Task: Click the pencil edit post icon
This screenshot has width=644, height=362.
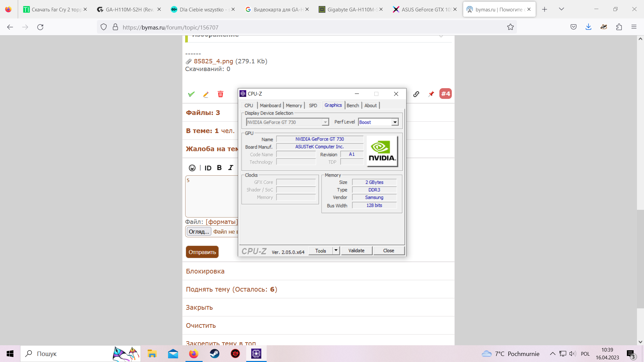Action: pos(206,94)
